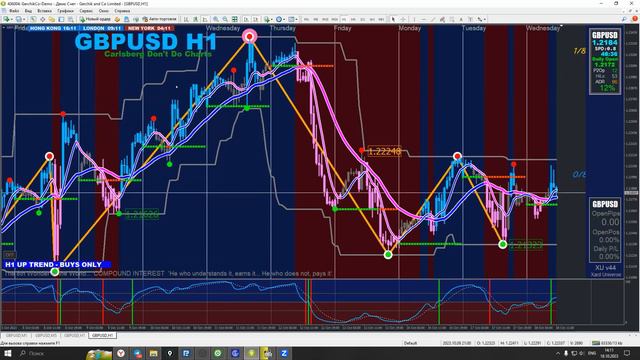Open the Terminal panel icon
640x360 pixels.
point(61,19)
